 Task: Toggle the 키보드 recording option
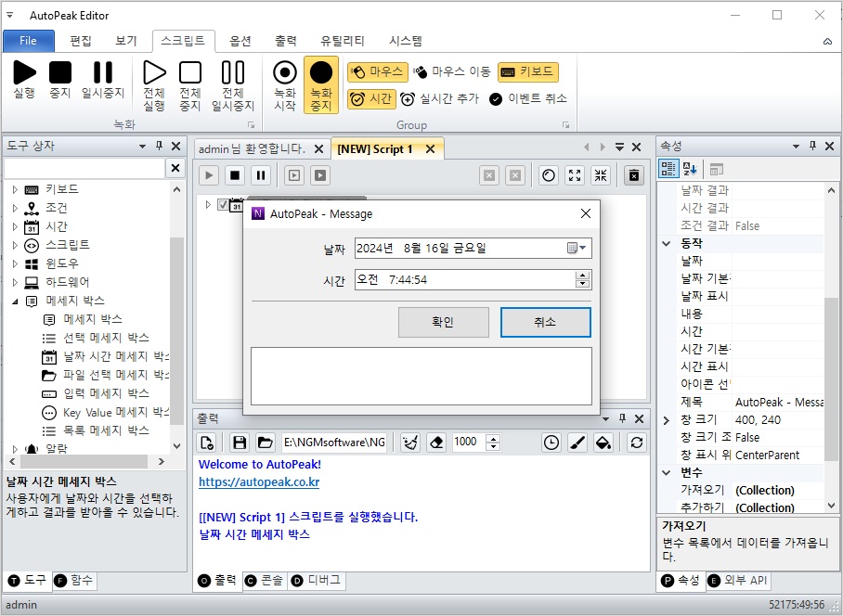(x=528, y=71)
